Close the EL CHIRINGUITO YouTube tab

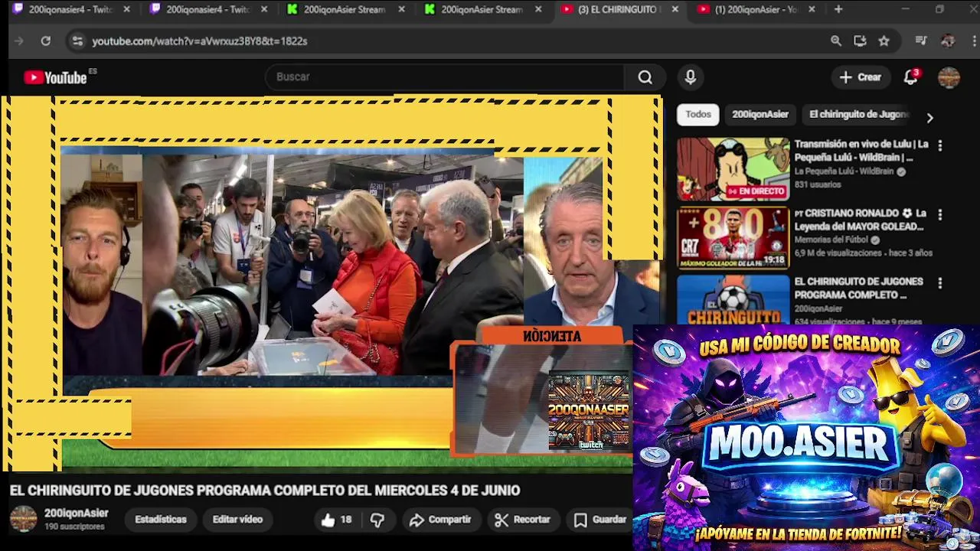675,9
